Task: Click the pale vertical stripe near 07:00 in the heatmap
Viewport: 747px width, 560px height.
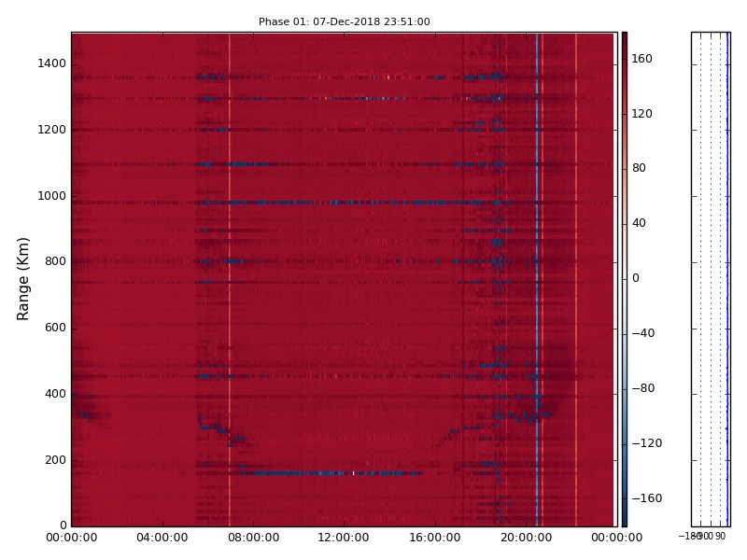Action: pos(230,280)
